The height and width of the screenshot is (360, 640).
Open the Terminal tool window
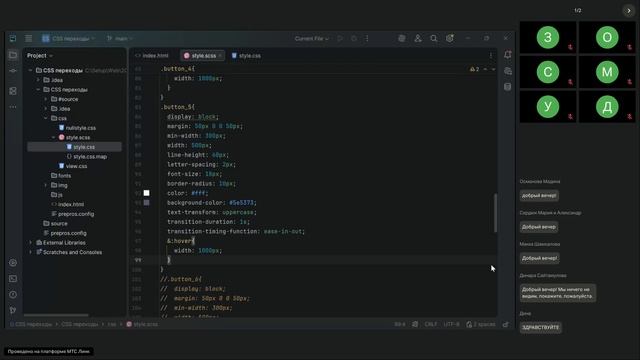pos(13,279)
